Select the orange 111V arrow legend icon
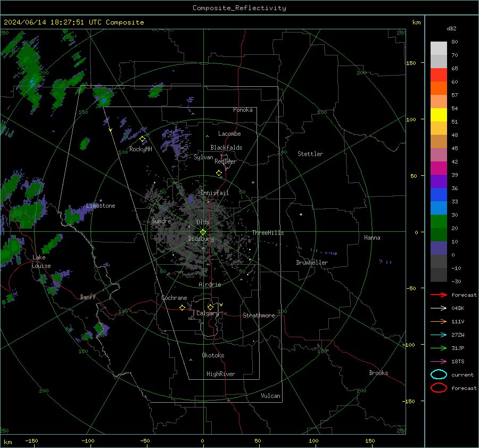Screen dimensions: 479x448 click(x=439, y=321)
